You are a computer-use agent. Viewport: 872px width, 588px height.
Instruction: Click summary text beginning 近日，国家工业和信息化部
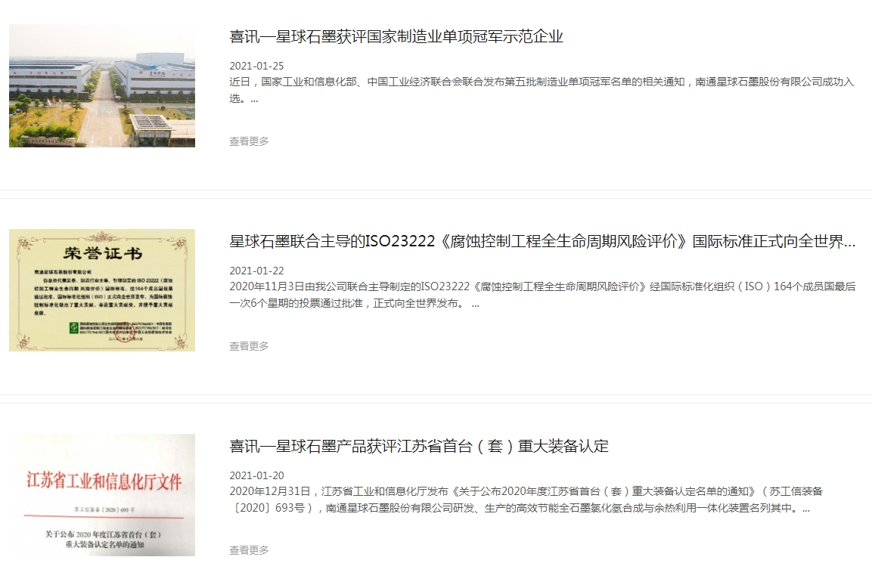click(x=542, y=90)
